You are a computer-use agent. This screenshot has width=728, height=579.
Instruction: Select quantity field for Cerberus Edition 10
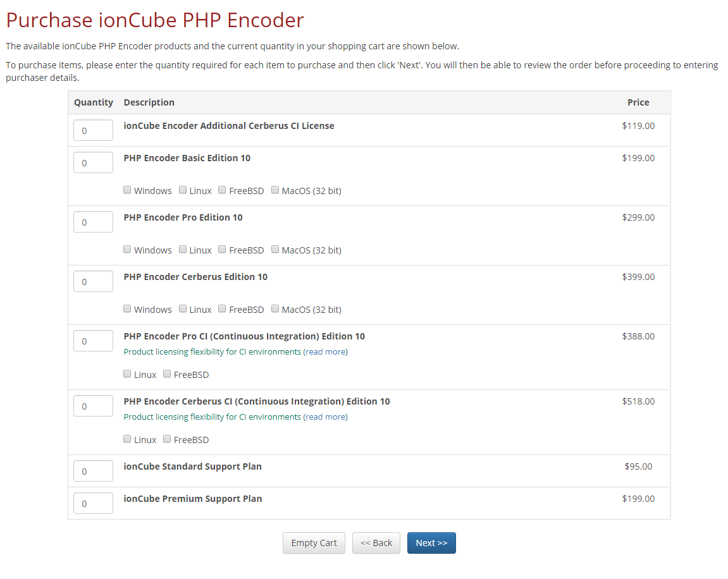point(93,282)
